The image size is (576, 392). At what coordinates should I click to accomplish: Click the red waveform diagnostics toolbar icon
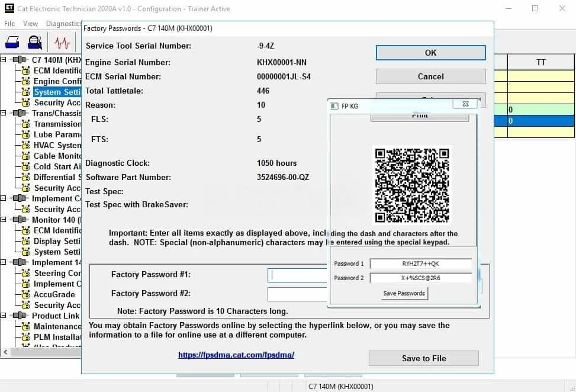click(x=62, y=43)
